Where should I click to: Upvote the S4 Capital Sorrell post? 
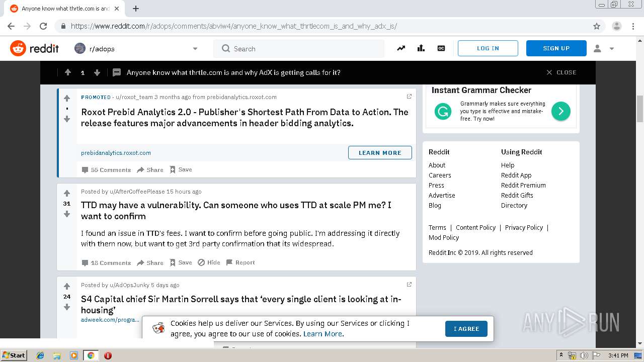[x=67, y=287]
